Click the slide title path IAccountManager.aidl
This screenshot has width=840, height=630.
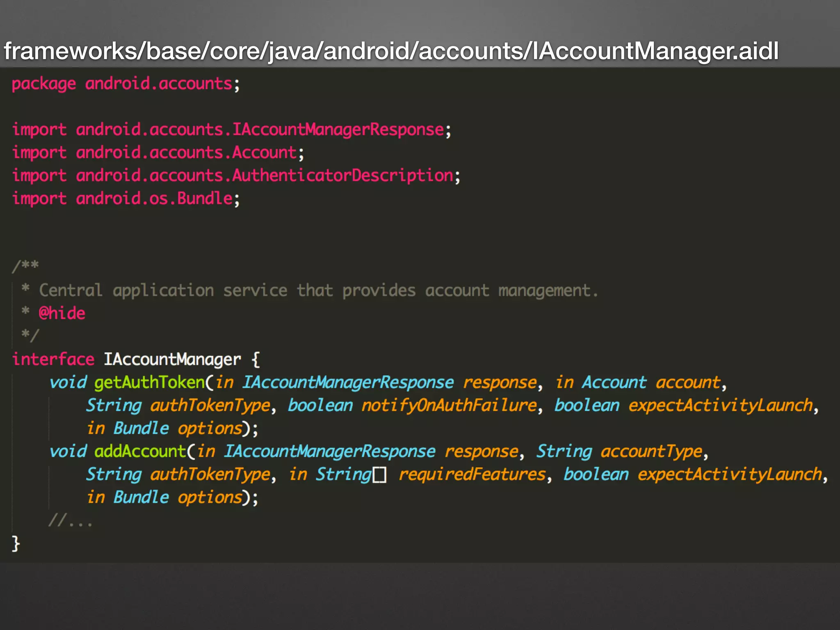point(391,51)
